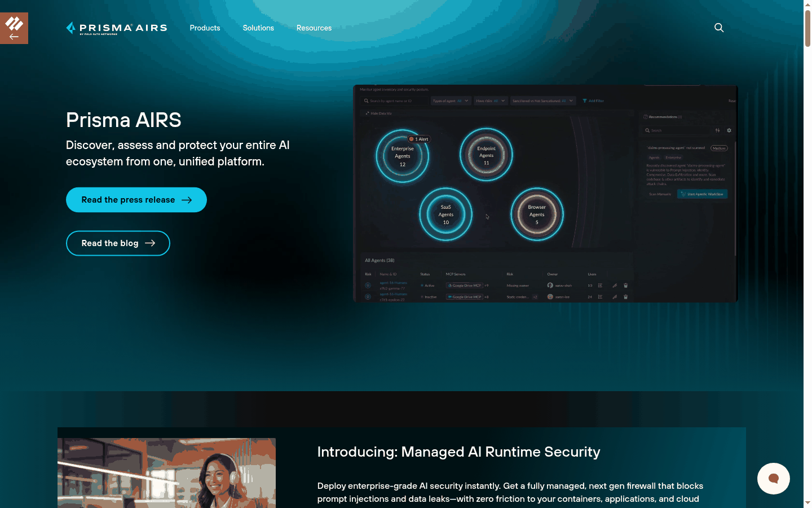Click the 1 Alert badge on Enterprise Agents
This screenshot has width=812, height=508.
(x=419, y=139)
